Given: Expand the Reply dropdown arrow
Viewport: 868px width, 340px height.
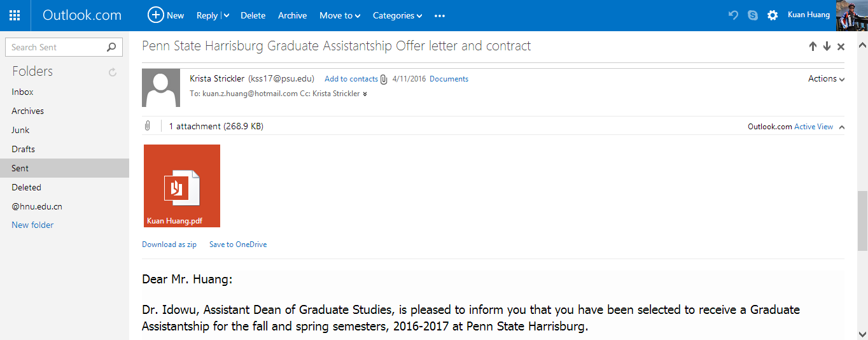Looking at the screenshot, I should click(x=227, y=16).
